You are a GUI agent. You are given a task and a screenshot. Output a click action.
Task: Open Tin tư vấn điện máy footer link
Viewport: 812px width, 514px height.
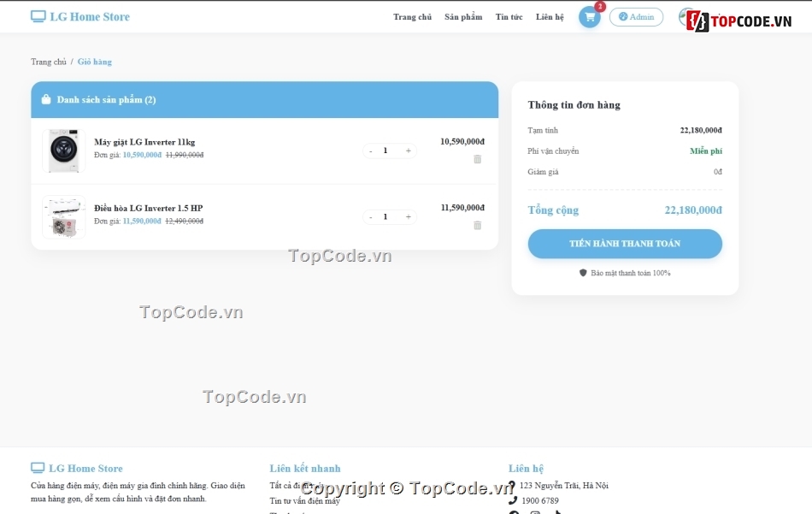304,500
